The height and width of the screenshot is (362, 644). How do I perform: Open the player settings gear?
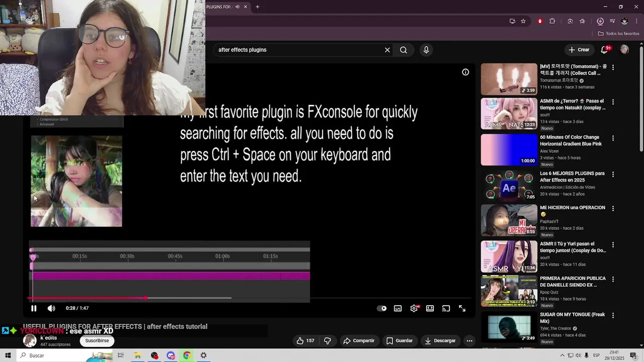pyautogui.click(x=414, y=309)
